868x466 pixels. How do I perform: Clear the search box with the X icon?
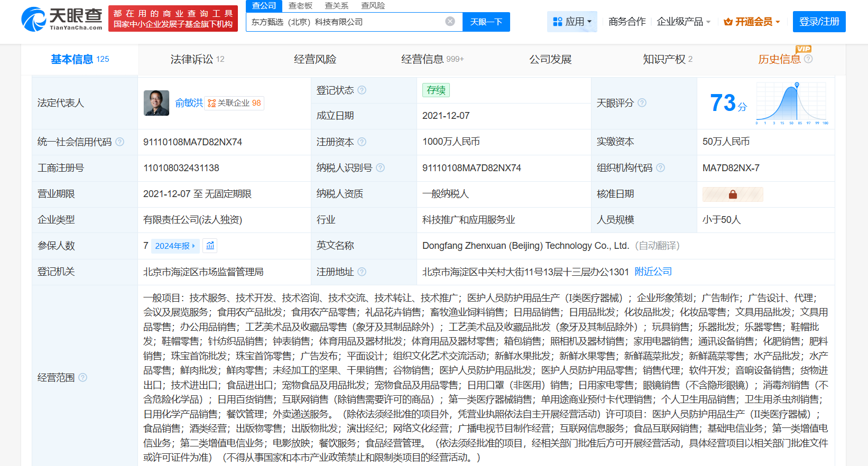pos(450,22)
